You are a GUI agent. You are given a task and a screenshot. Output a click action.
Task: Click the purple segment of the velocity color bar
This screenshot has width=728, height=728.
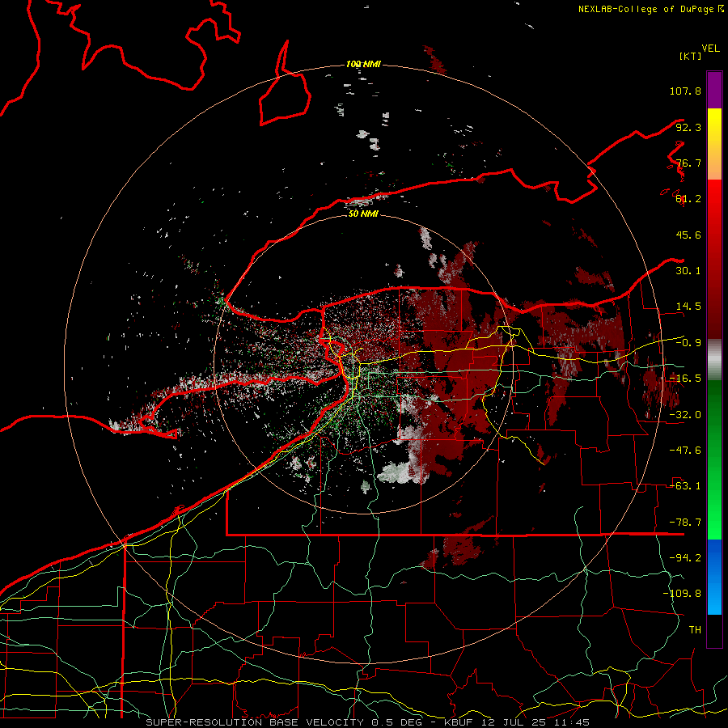[714, 90]
